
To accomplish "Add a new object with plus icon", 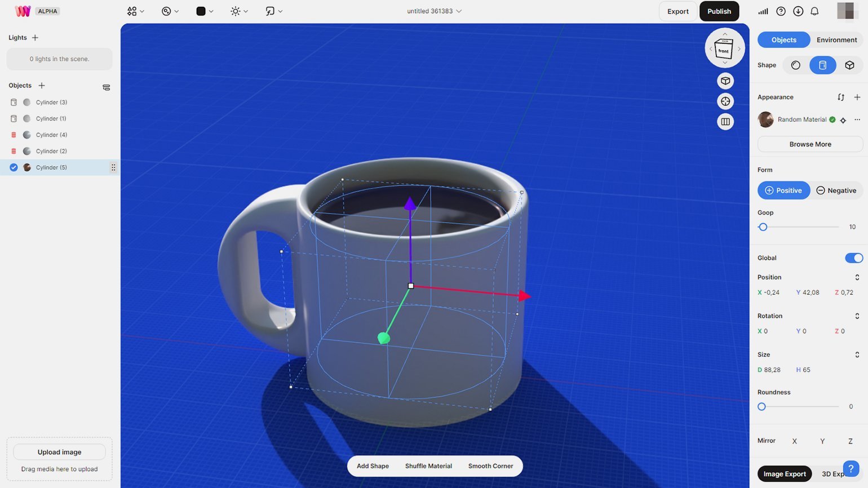I will pos(41,86).
